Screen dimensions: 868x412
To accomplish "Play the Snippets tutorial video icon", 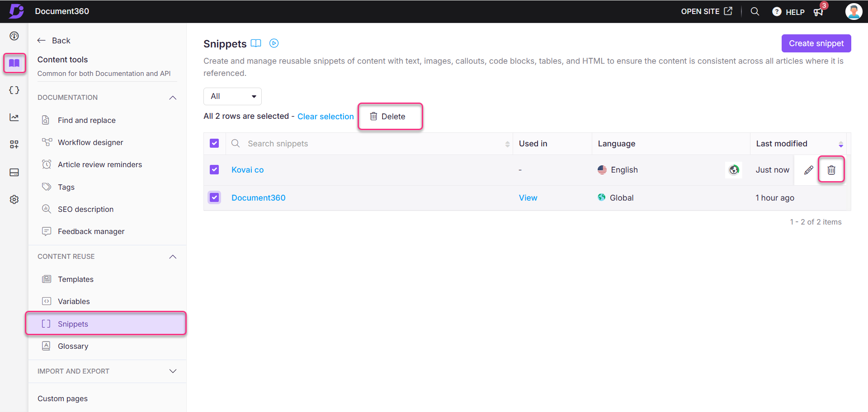I will [274, 43].
